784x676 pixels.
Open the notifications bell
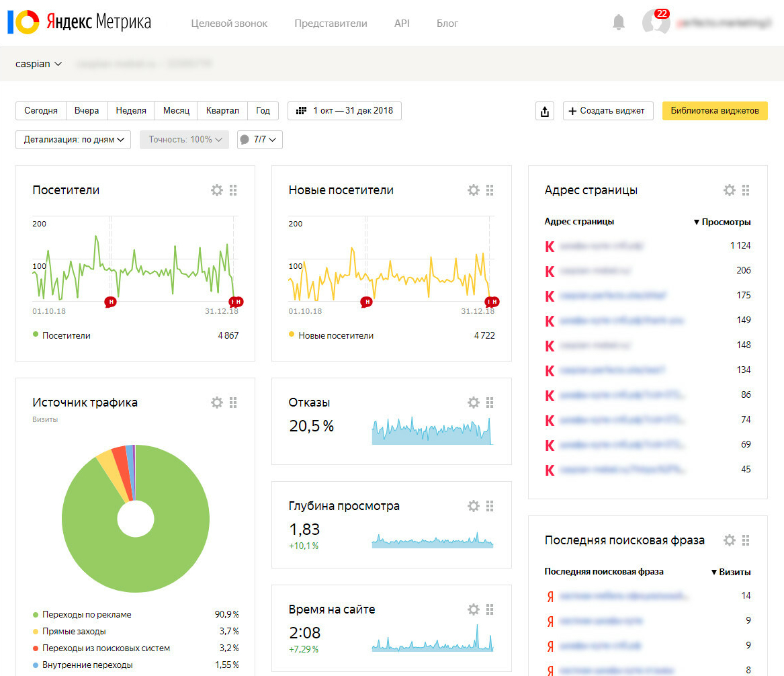[619, 22]
